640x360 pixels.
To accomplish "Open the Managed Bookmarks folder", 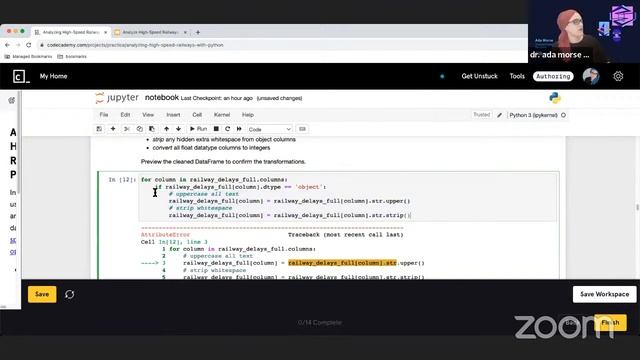I will (29, 57).
